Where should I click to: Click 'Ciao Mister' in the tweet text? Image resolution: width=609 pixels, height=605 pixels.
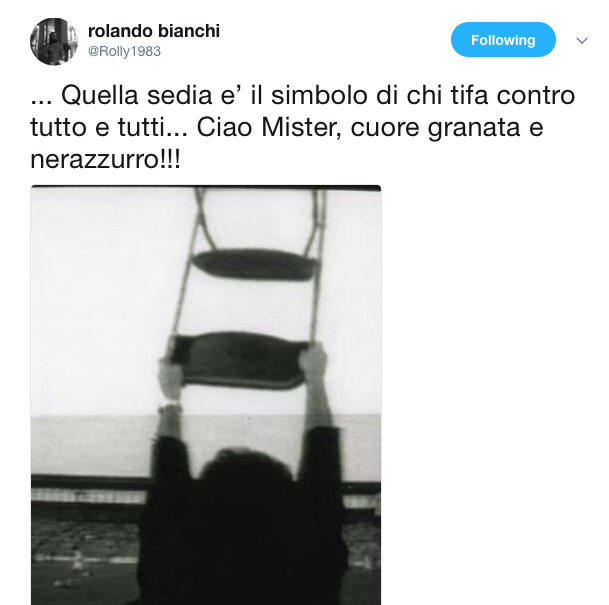(268, 127)
